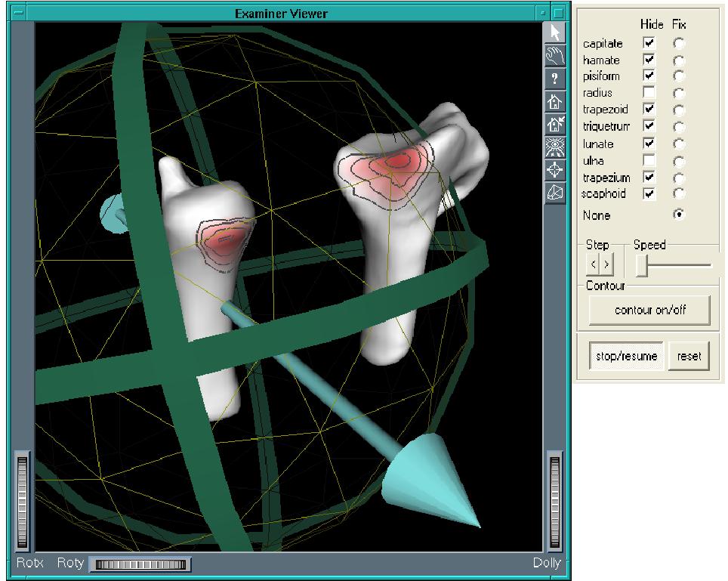Screen dimensions: 728x581
Task: Uncheck Hide for hamate bone
Action: tap(649, 60)
